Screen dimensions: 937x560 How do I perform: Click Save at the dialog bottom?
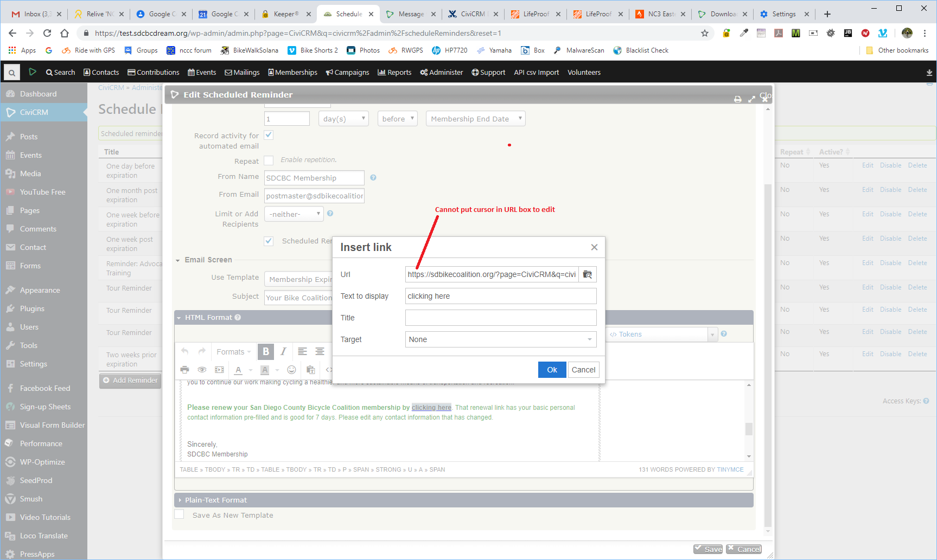click(708, 549)
